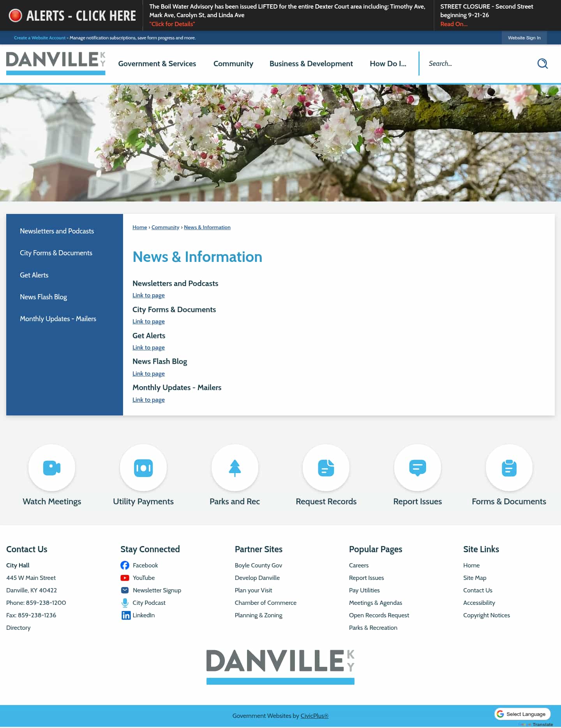Open Pay Utilities in Popular Pages
Image resolution: width=561 pixels, height=728 pixels.
coord(364,590)
